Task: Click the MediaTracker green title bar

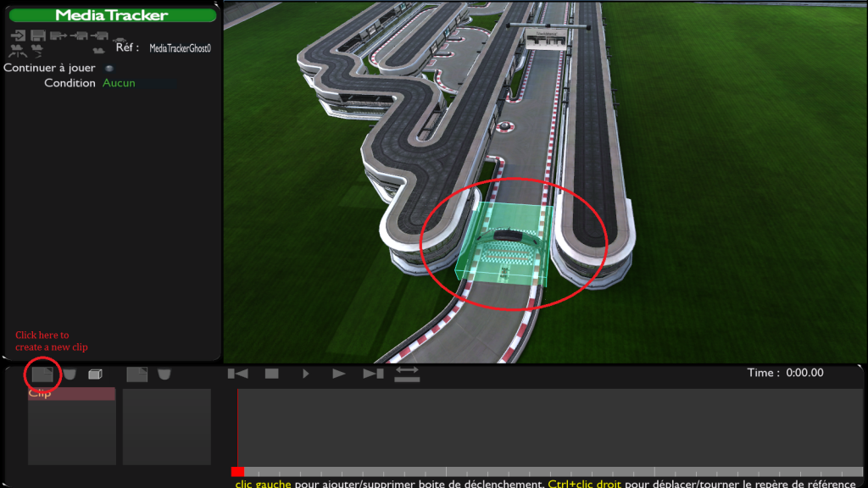Action: [x=113, y=15]
